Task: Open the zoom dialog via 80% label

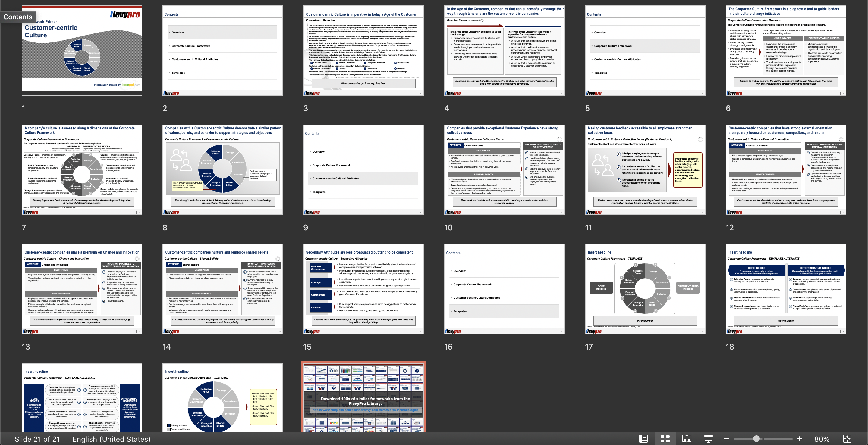Action: 822,439
